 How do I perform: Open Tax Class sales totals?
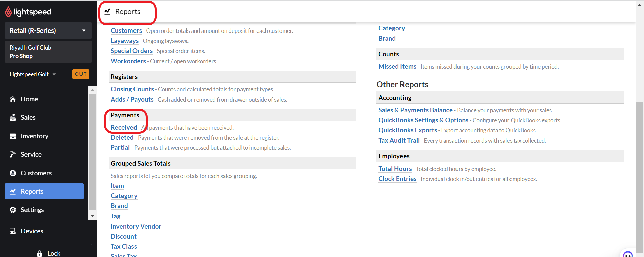(124, 246)
